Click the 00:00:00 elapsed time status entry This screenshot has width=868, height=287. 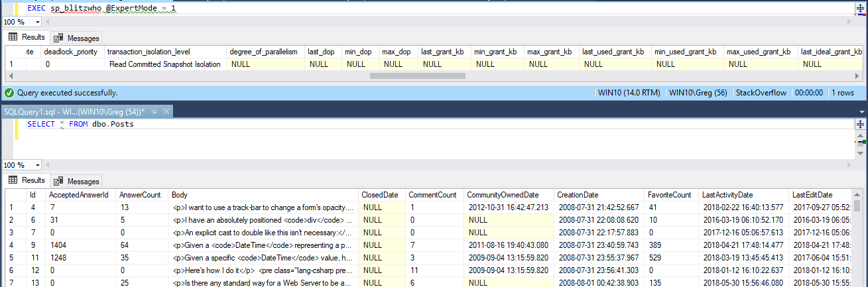(809, 93)
